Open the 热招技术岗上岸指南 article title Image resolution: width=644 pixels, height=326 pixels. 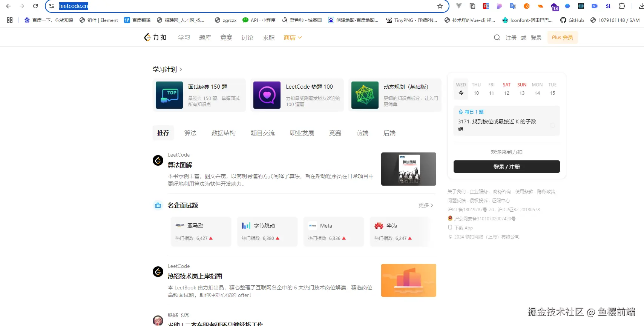tap(195, 276)
